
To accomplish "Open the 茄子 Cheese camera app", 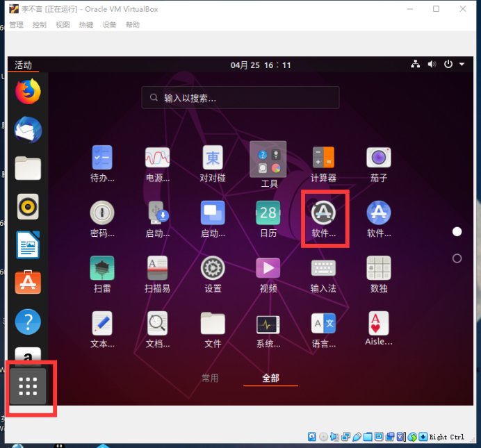I will pos(379,164).
